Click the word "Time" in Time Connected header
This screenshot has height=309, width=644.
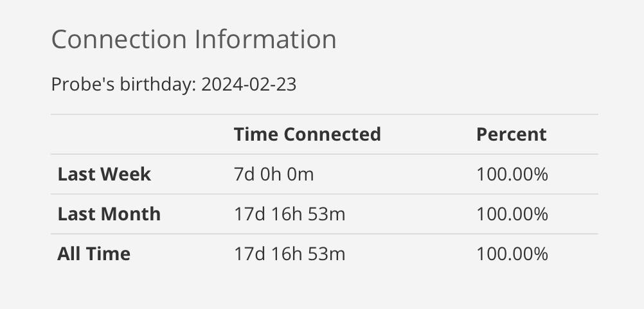(256, 134)
